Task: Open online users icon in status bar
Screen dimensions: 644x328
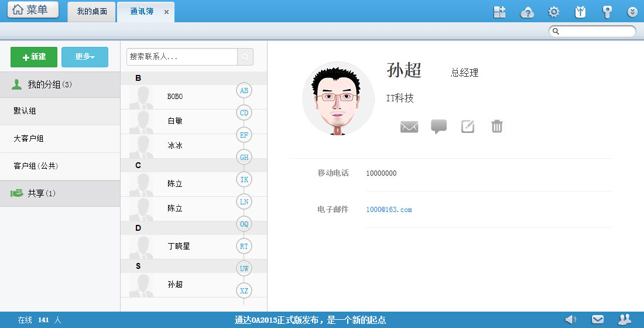Action: (x=625, y=319)
